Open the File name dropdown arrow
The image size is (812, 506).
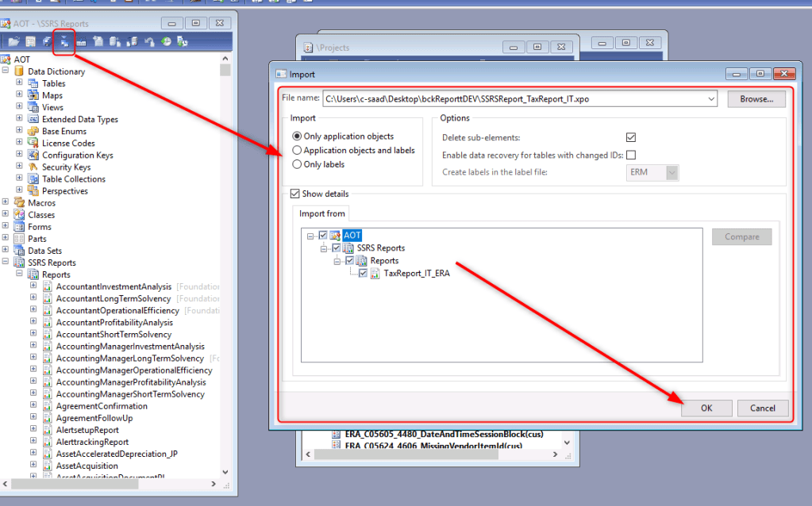pos(710,99)
